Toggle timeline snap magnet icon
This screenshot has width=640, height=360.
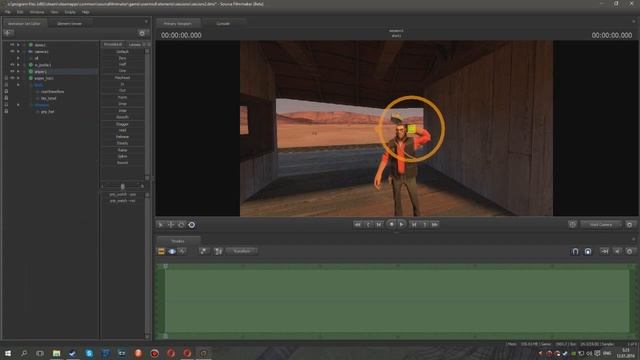point(575,251)
